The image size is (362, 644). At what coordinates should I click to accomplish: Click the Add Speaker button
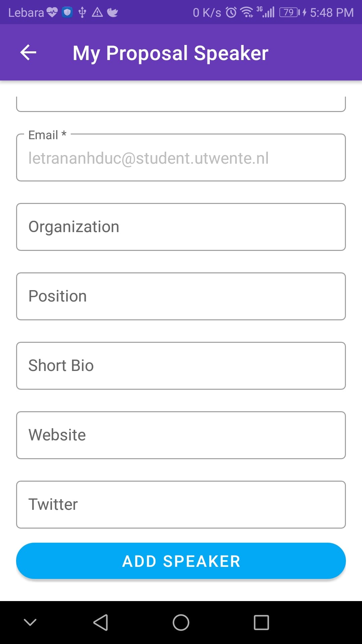click(x=181, y=561)
